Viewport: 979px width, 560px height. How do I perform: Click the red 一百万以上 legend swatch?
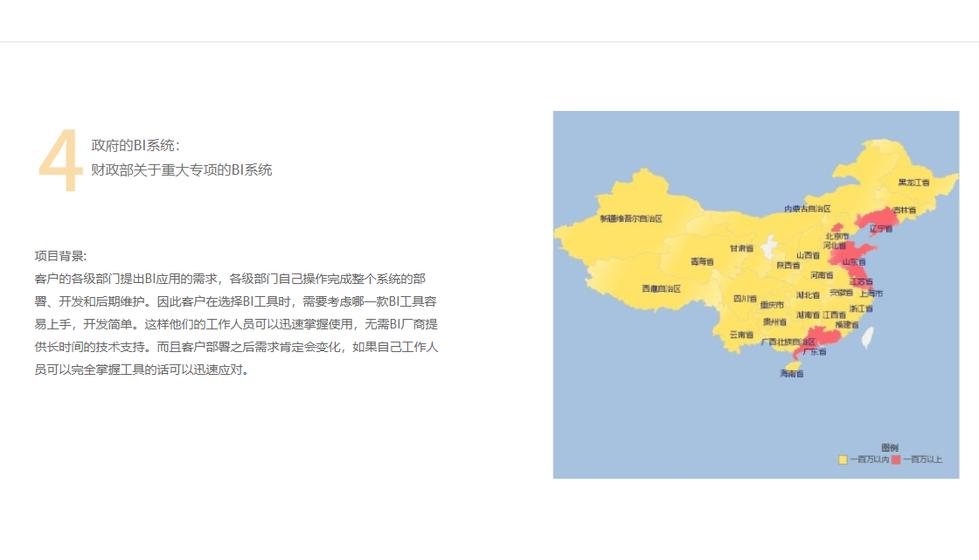click(x=896, y=460)
